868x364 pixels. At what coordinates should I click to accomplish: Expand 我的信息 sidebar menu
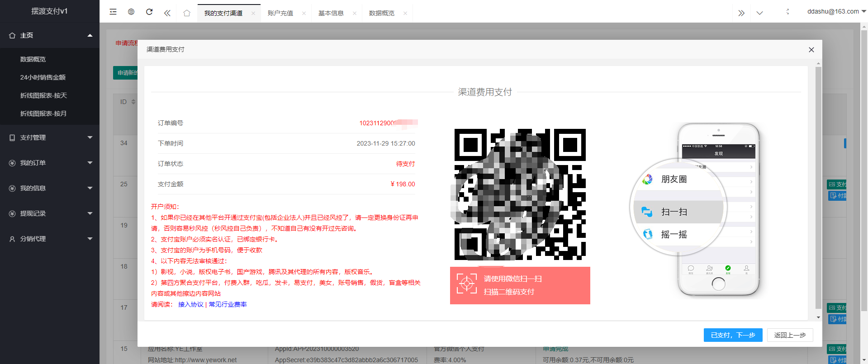point(50,188)
